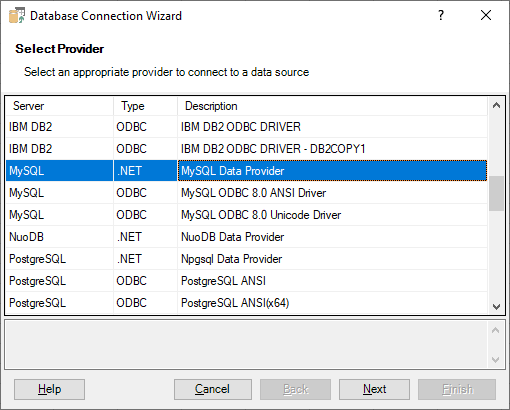Select IBM DB2 ODBC DRIVER - DB2COPY1 row

(247, 149)
